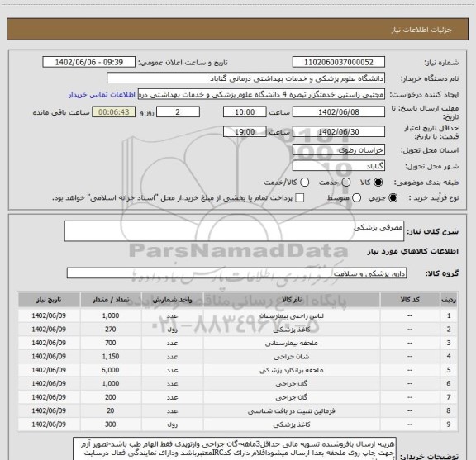Click the buyer organization name field دانشگاه علوم پزشکی
This screenshot has height=460, width=476.
[x=246, y=78]
